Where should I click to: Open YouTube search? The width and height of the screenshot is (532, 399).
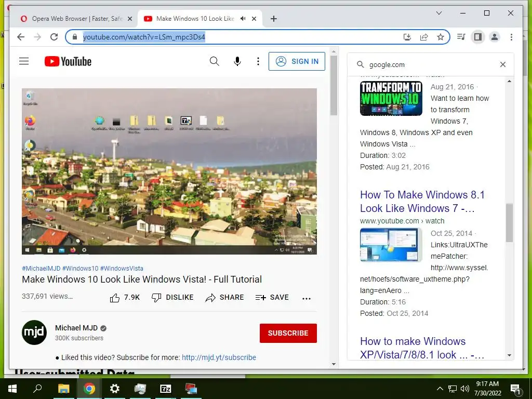pos(214,61)
